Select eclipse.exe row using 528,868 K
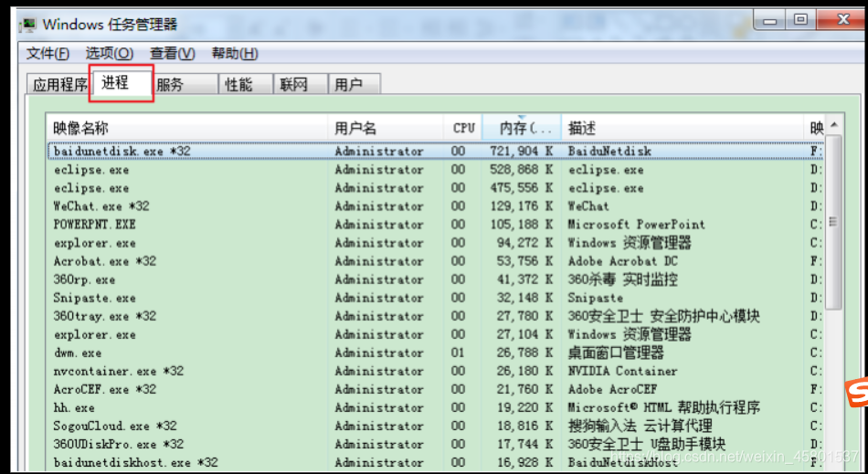This screenshot has height=474, width=868. (436, 170)
